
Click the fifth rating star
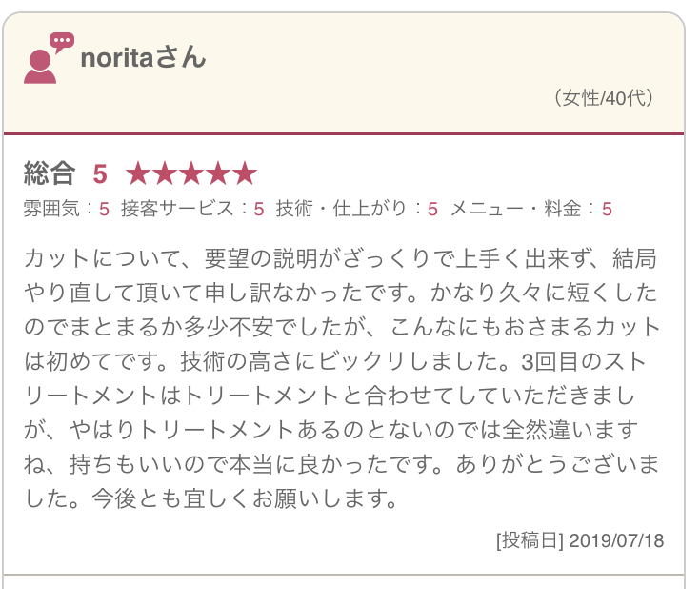(245, 173)
